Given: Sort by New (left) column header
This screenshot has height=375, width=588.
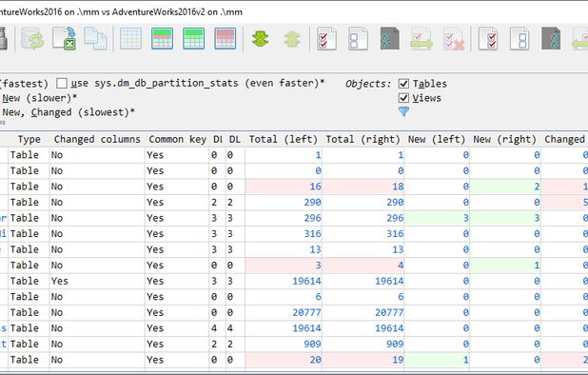Looking at the screenshot, I should click(x=437, y=139).
